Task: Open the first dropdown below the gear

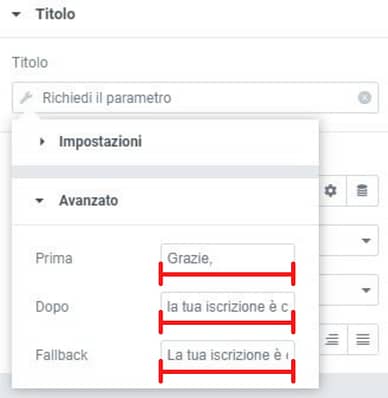Action: (x=366, y=241)
